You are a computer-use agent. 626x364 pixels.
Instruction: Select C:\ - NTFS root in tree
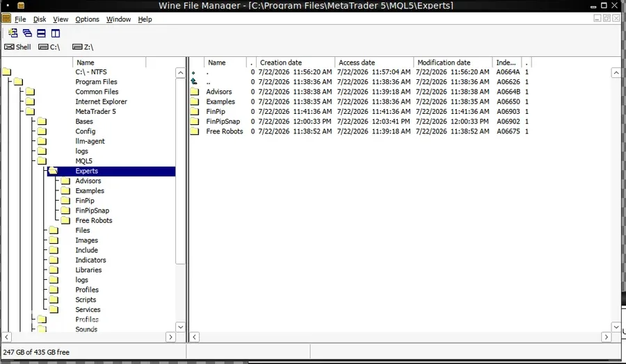pyautogui.click(x=91, y=72)
